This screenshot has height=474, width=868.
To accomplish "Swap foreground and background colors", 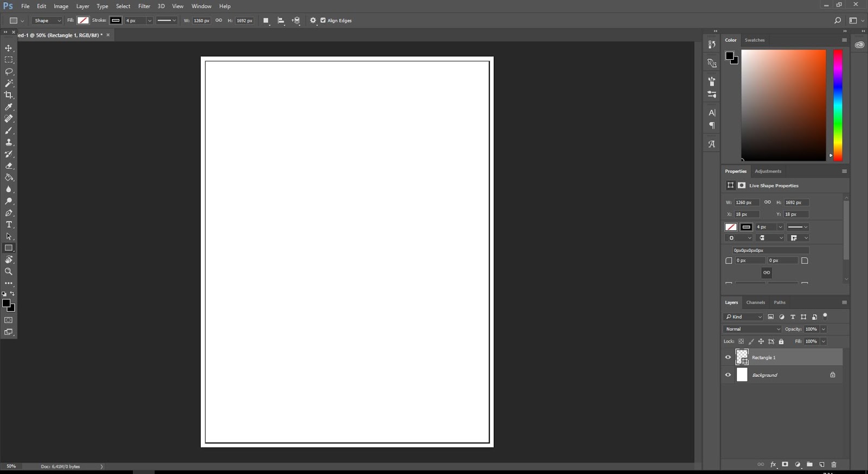I will [12, 294].
